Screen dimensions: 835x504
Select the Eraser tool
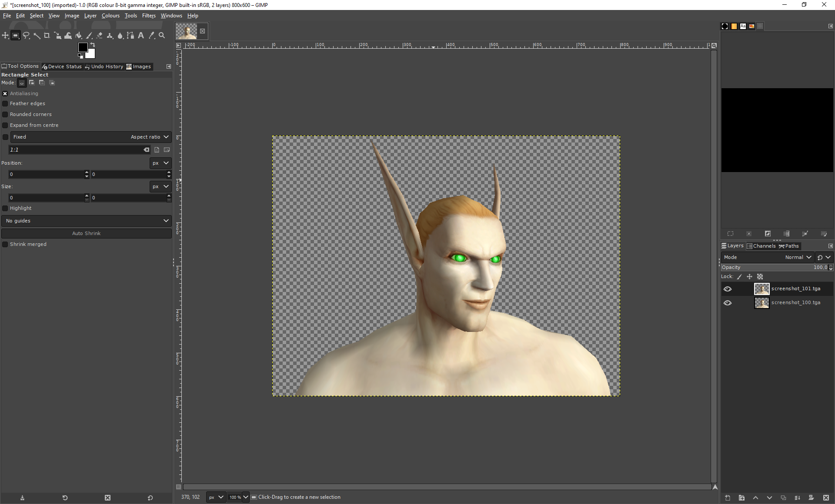pos(99,36)
